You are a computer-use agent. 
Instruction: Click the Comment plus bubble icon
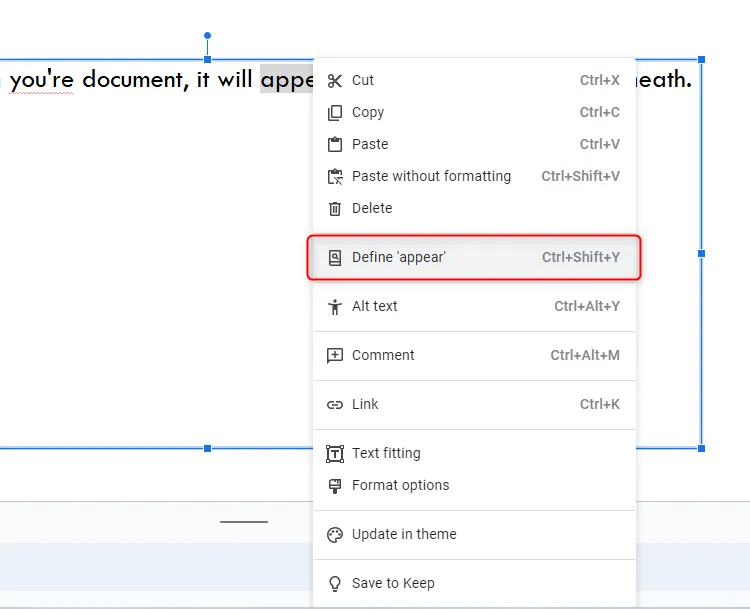tap(335, 355)
